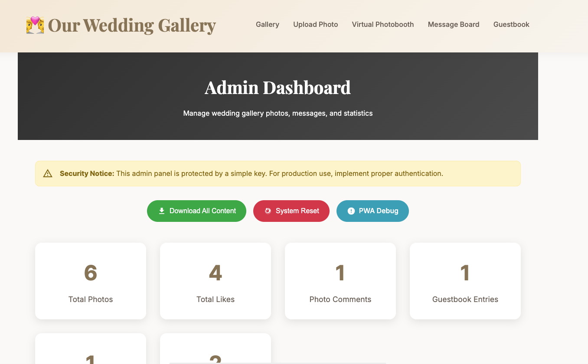Open the Guestbook page

coord(511,24)
